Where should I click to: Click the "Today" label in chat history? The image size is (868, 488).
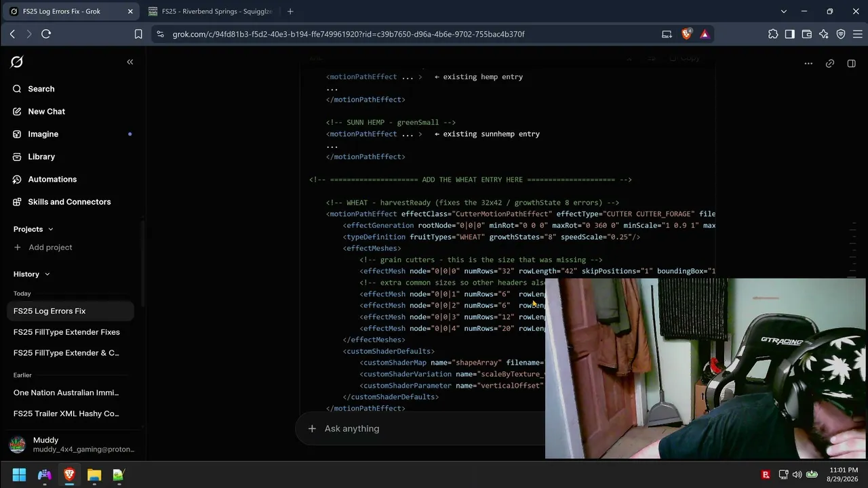coord(22,293)
